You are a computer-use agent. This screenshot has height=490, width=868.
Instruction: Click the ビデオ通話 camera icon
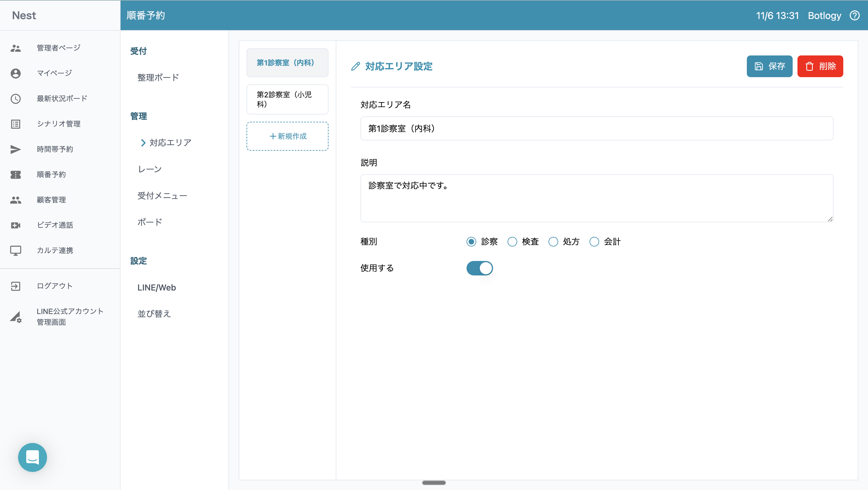pos(15,225)
